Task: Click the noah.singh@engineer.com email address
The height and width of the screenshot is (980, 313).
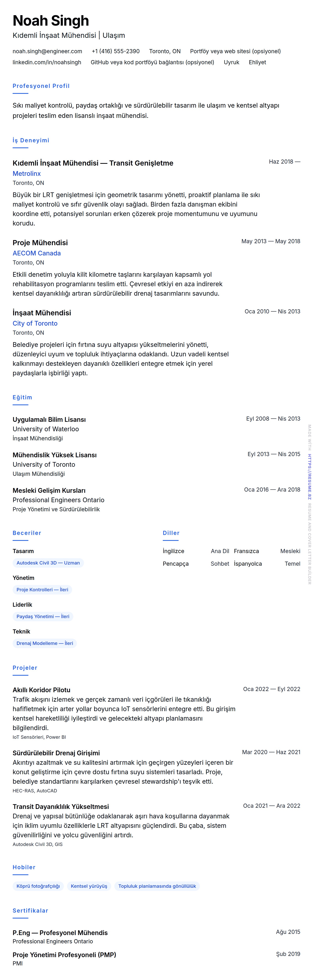Action: (47, 51)
